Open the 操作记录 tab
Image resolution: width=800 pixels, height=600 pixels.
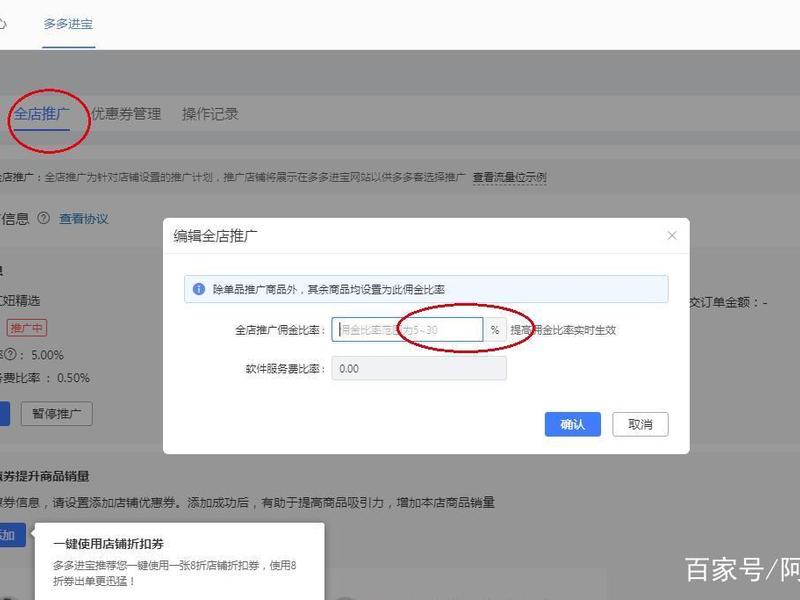click(210, 114)
